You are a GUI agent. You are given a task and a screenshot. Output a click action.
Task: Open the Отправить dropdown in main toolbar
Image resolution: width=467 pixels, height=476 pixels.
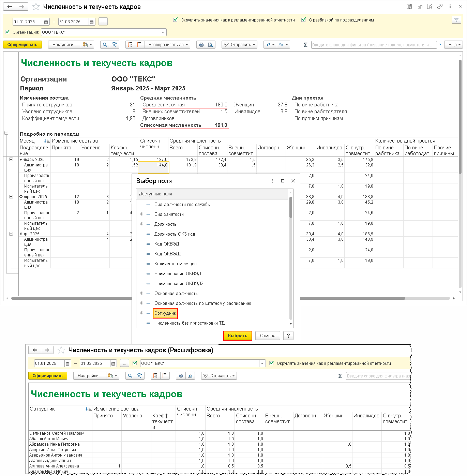click(x=239, y=45)
